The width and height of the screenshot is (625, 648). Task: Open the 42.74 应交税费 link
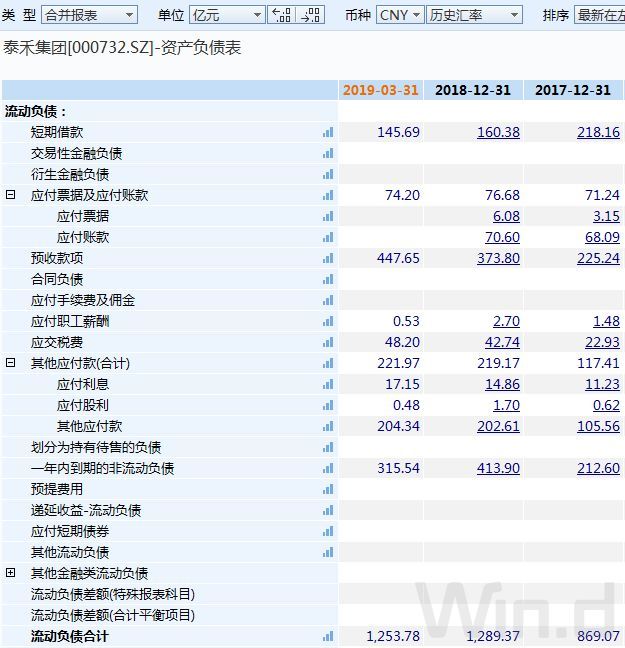click(x=502, y=342)
